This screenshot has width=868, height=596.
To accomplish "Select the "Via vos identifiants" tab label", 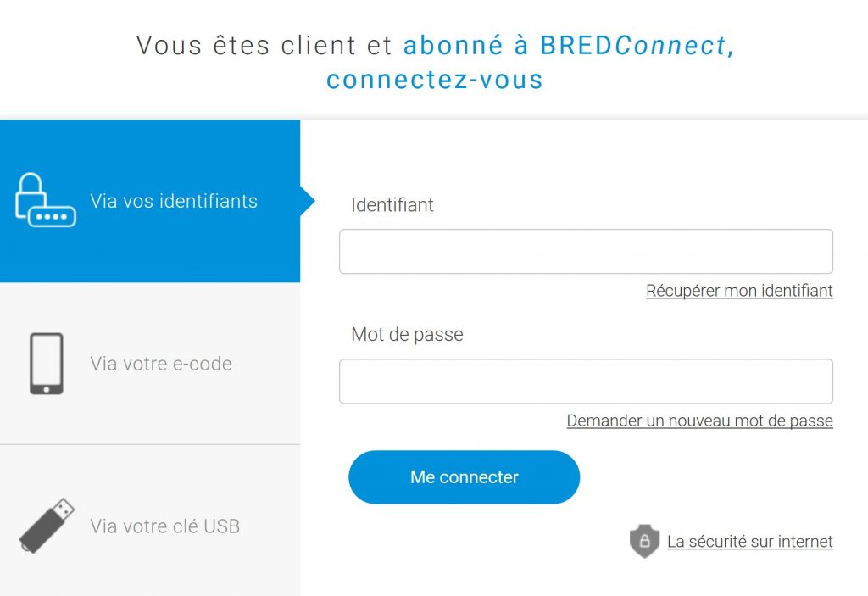I will click(x=174, y=202).
